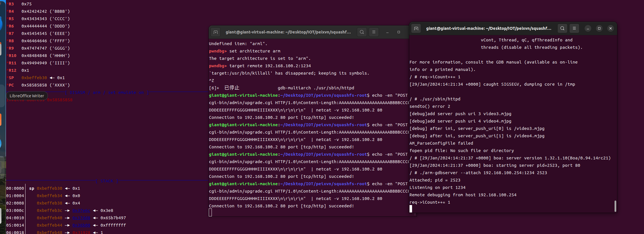
Task: Open the right terminal's hamburger menu
Action: point(574,28)
